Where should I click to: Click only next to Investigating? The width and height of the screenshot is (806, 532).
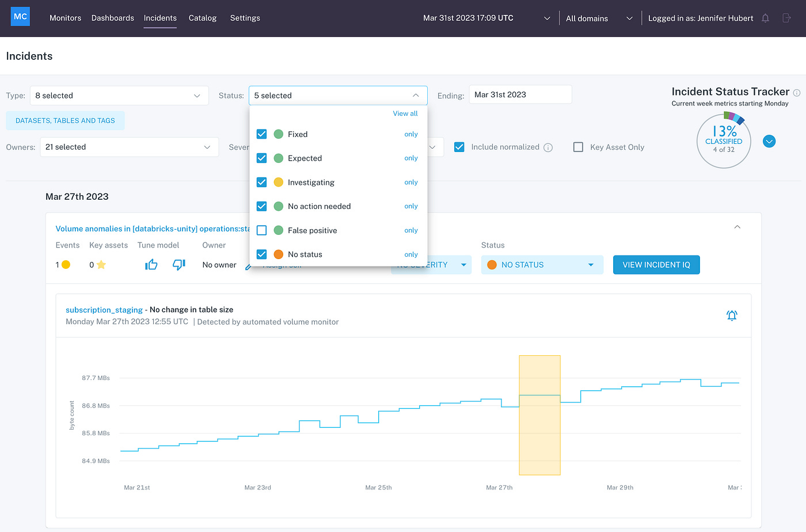411,182
